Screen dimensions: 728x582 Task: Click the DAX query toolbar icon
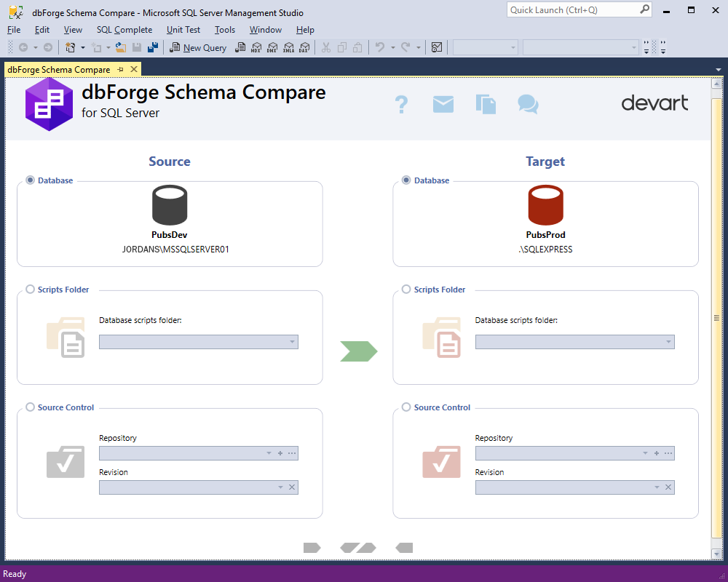304,47
